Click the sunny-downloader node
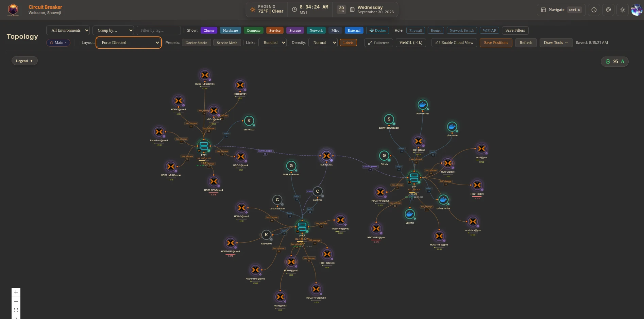Viewport: 644px width, 319px height. point(389,119)
